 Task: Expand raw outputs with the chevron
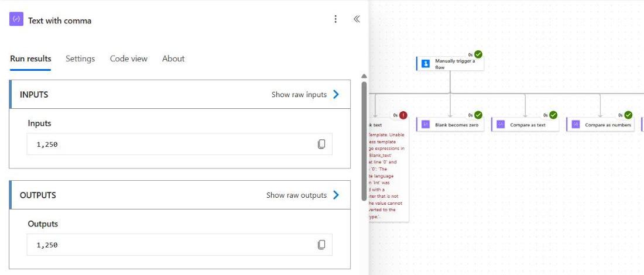tap(336, 195)
